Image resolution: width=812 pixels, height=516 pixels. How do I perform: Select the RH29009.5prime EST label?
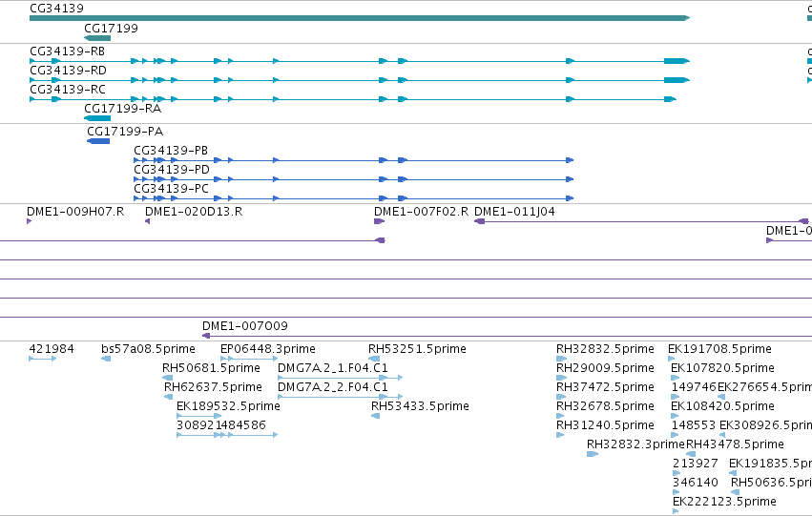pos(605,368)
